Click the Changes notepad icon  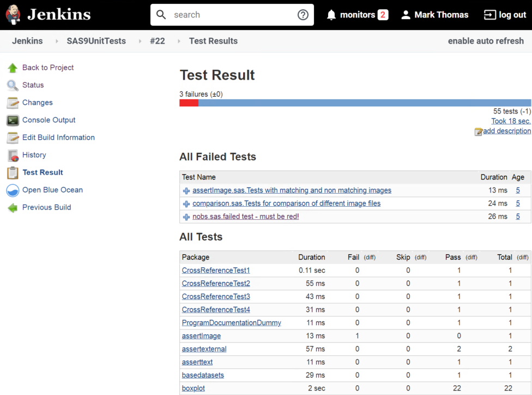(x=13, y=103)
